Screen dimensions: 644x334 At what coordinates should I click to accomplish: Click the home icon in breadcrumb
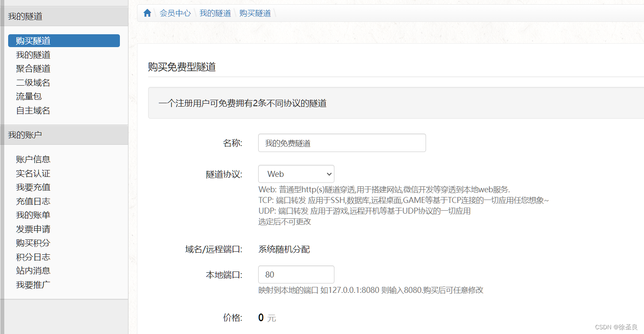(x=147, y=13)
